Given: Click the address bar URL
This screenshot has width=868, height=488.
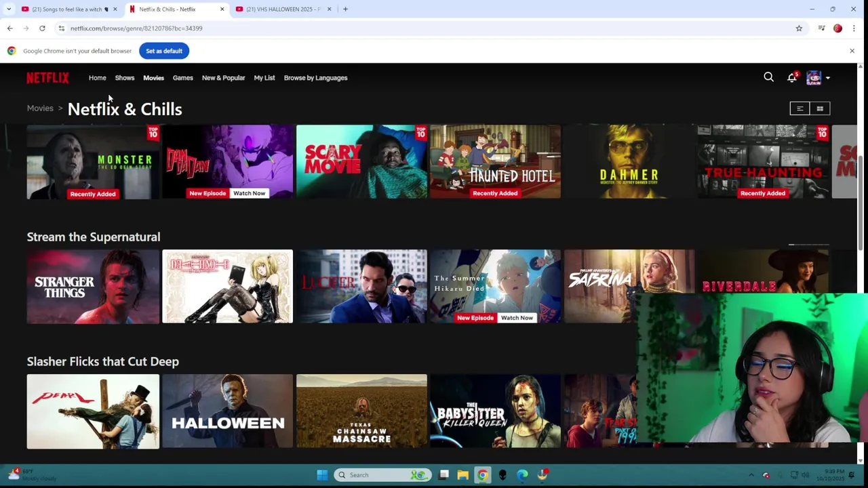Looking at the screenshot, I should click(136, 28).
